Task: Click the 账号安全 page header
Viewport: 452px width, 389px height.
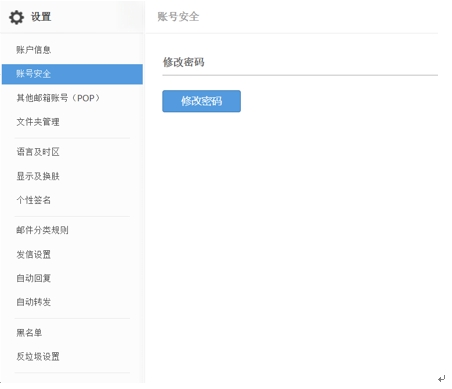Action: pyautogui.click(x=178, y=17)
